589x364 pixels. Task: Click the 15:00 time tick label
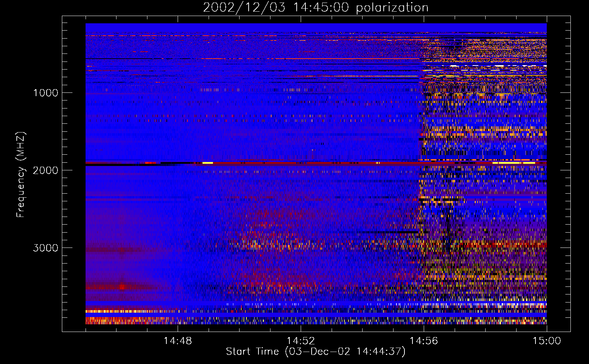[547, 341]
